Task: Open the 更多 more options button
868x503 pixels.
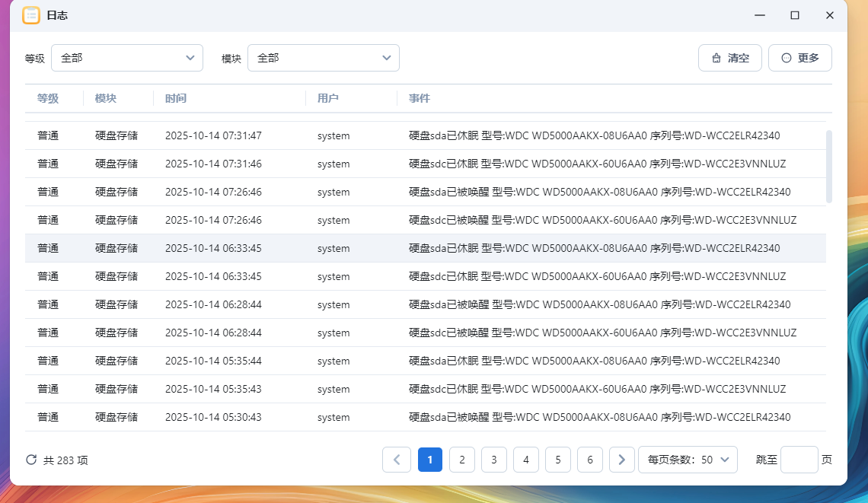Action: pos(799,58)
